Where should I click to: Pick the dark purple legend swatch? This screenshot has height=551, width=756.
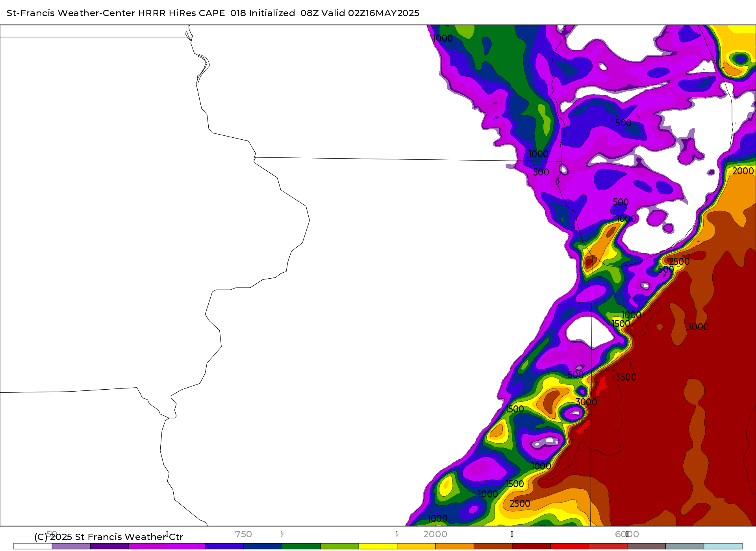click(x=109, y=546)
